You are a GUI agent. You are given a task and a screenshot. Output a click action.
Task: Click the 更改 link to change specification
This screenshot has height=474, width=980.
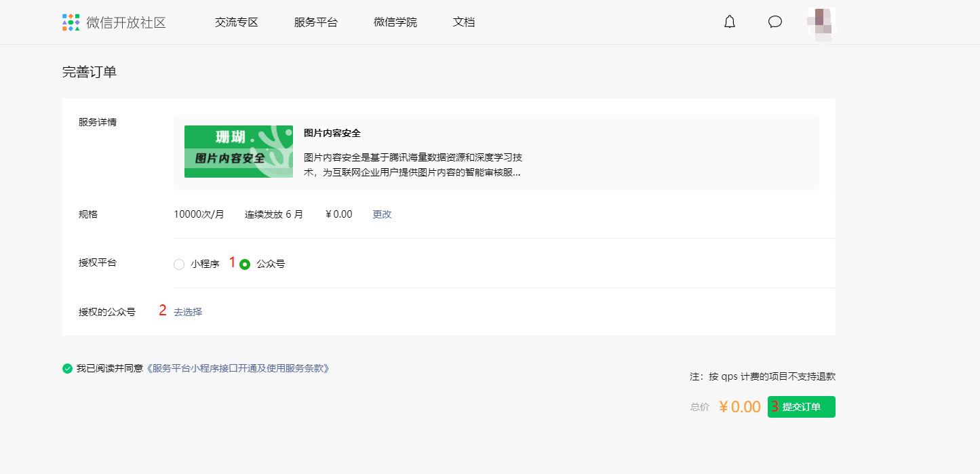click(x=383, y=214)
